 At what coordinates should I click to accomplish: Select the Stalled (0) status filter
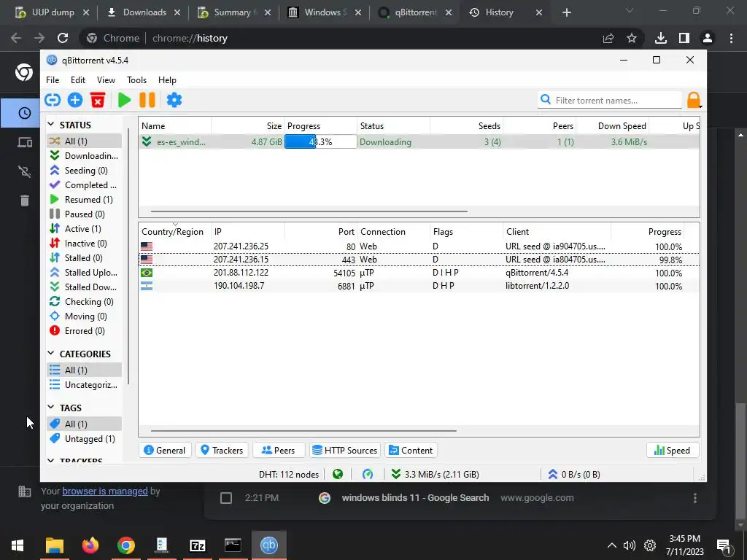click(x=85, y=257)
